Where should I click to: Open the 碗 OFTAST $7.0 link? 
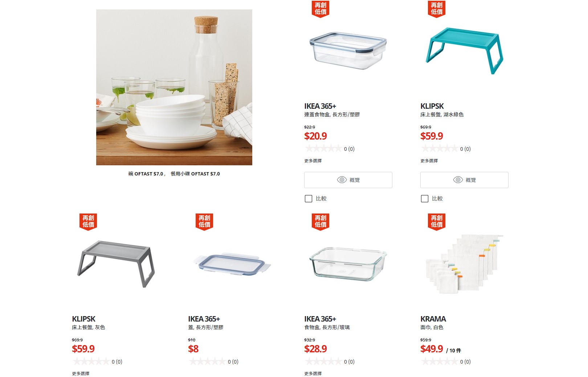(146, 174)
